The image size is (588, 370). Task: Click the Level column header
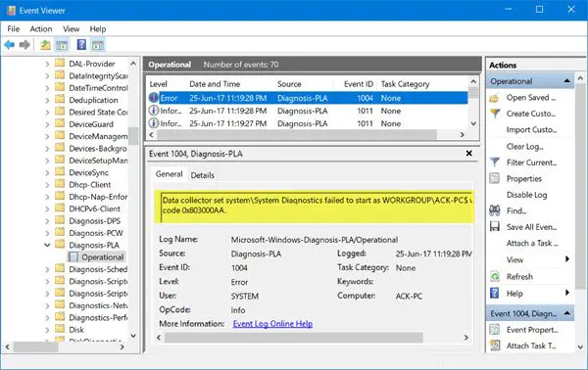158,84
